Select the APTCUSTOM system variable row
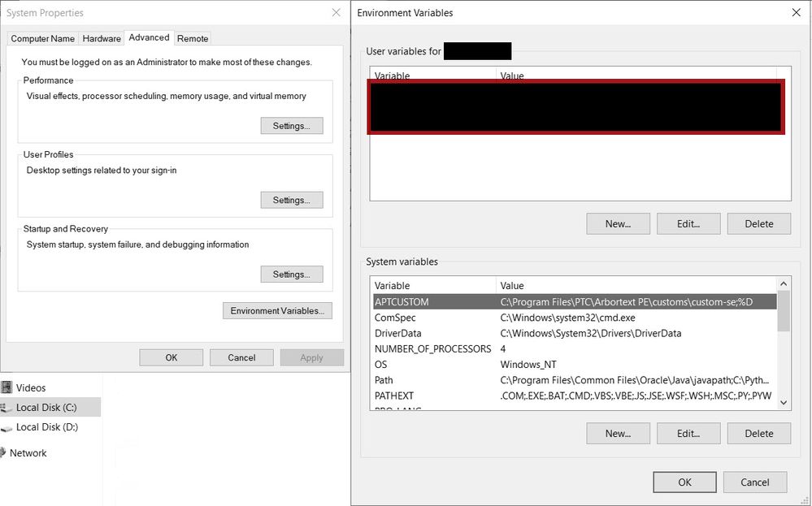 tap(575, 301)
